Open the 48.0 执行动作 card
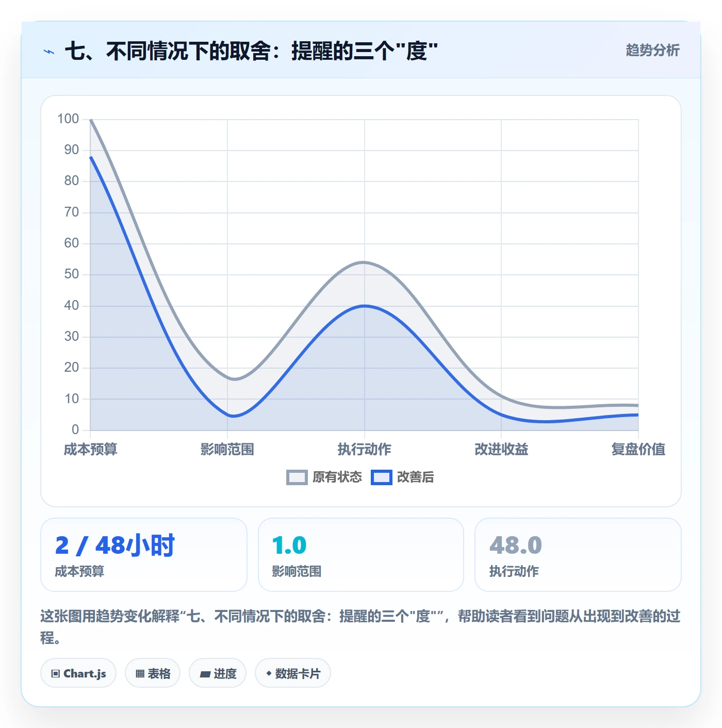This screenshot has width=722, height=728. click(578, 555)
